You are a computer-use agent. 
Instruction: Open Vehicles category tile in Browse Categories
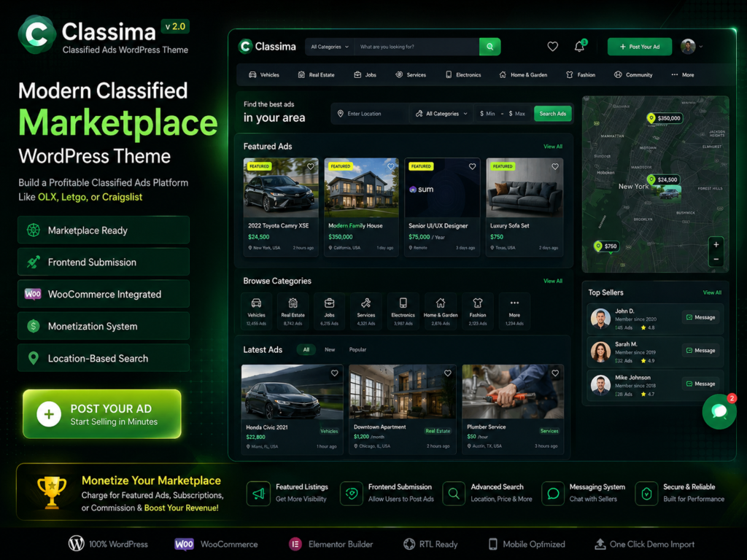(256, 311)
